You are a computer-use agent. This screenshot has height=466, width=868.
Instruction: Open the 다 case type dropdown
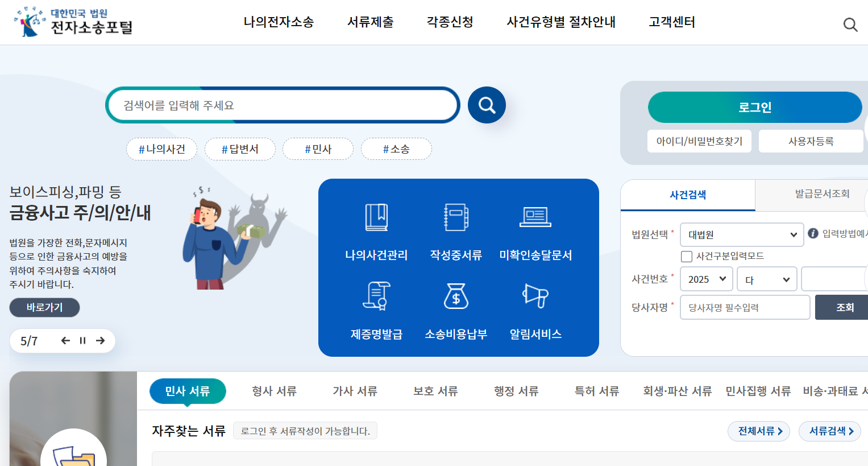tap(767, 279)
